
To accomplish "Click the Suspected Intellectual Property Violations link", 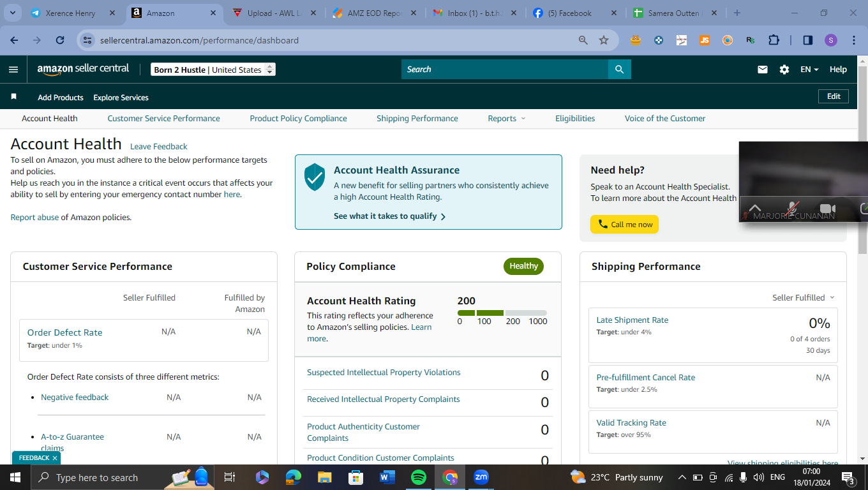I will (384, 373).
